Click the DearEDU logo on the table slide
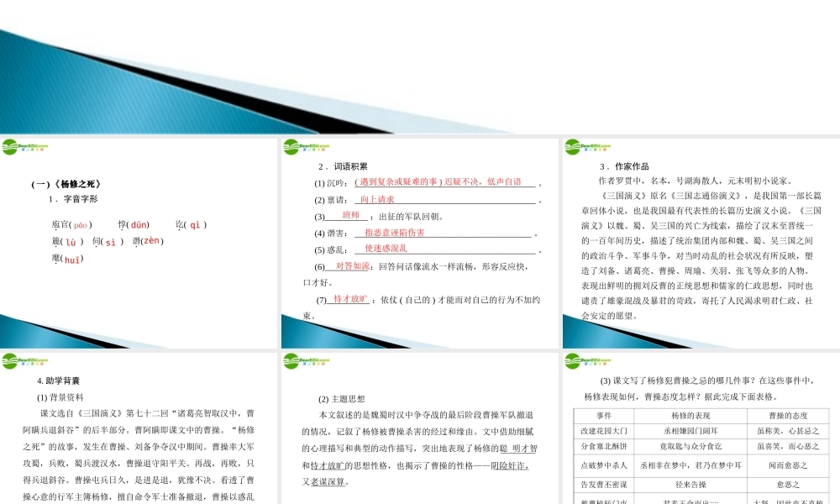The width and height of the screenshot is (840, 504). [588, 361]
